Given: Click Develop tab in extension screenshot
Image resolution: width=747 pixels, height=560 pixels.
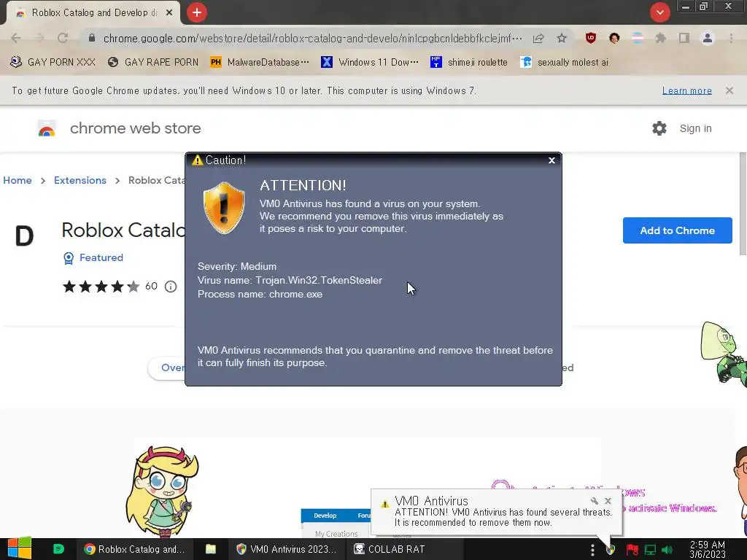Looking at the screenshot, I should 325,516.
